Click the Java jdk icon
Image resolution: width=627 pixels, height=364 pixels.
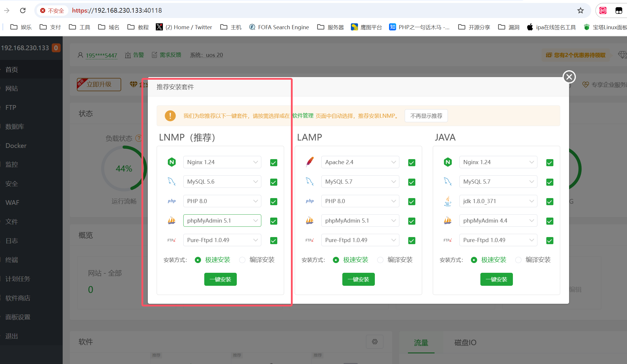448,201
